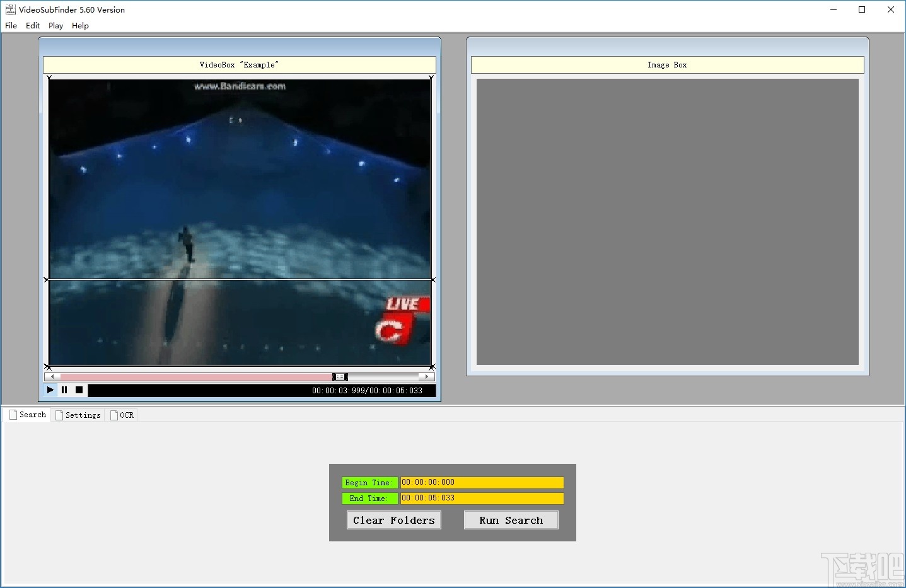Click the Pause icon on playback controls
The height and width of the screenshot is (588, 906).
[64, 389]
